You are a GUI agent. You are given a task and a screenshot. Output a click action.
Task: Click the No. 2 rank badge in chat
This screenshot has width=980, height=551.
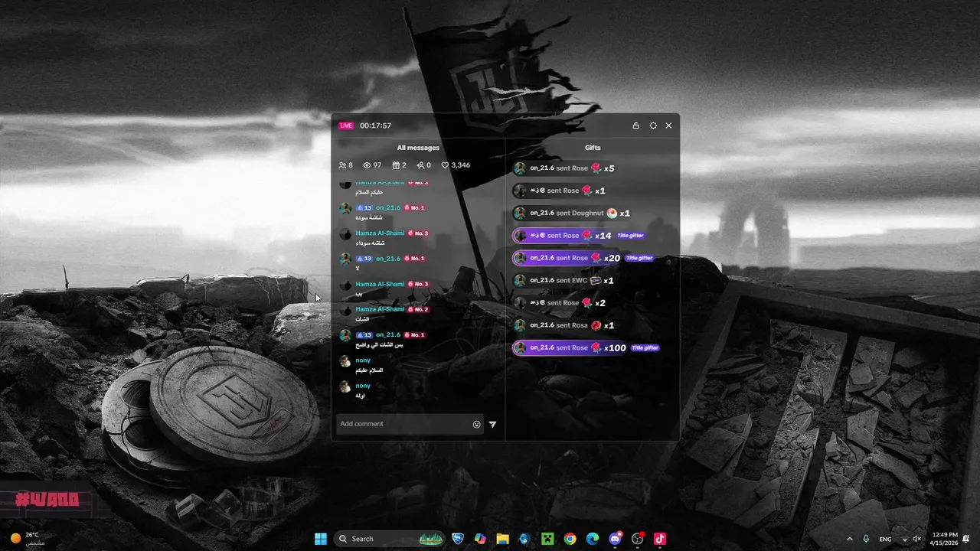[418, 309]
